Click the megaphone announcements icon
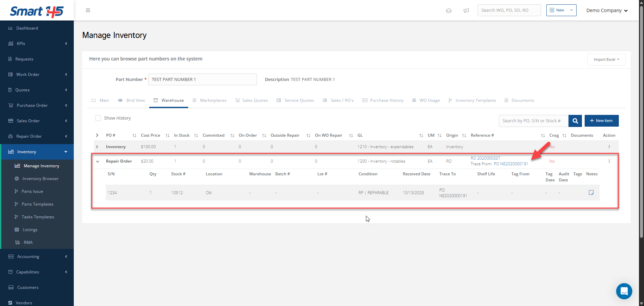Viewport: 644px width, 306px height. [x=466, y=10]
